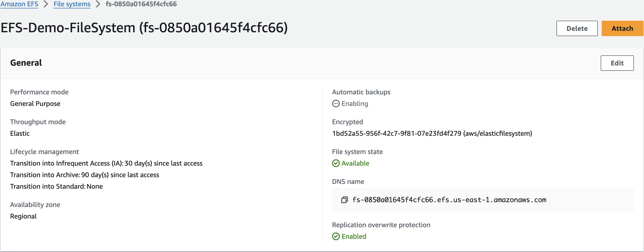The width and height of the screenshot is (644, 252).
Task: Click the chevron after Amazon EFS breadcrumb
Action: point(46,4)
